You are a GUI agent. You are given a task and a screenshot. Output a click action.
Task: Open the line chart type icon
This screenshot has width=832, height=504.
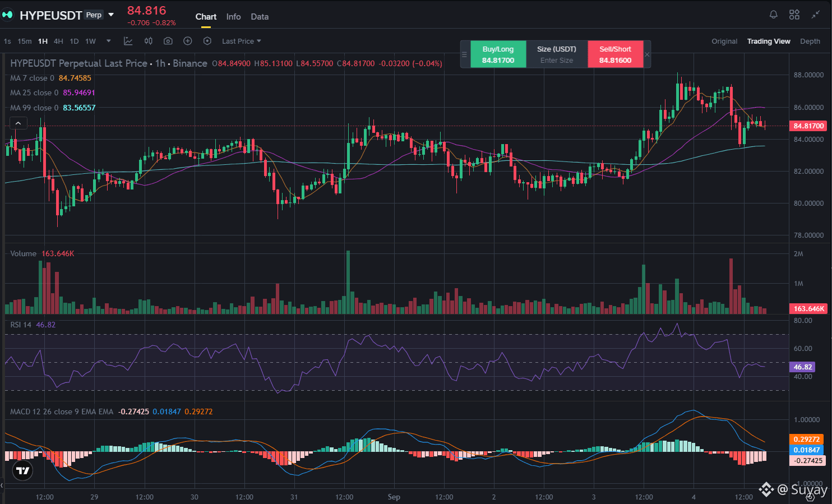click(x=128, y=41)
